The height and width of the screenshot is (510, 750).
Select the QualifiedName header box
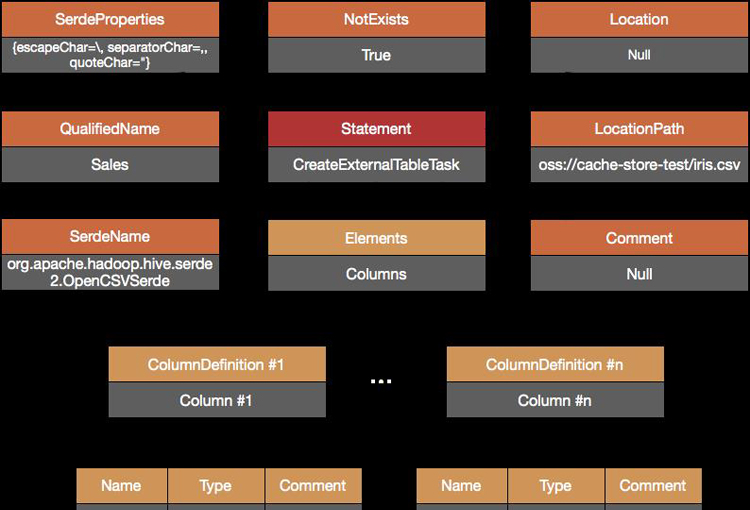click(x=110, y=129)
